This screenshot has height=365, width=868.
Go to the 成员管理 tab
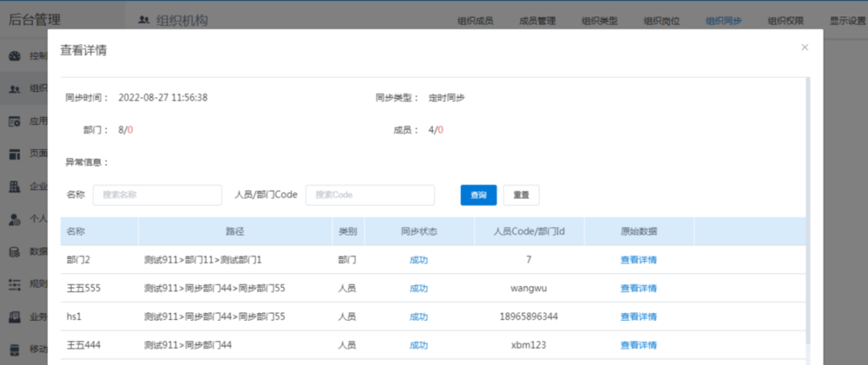pos(536,21)
